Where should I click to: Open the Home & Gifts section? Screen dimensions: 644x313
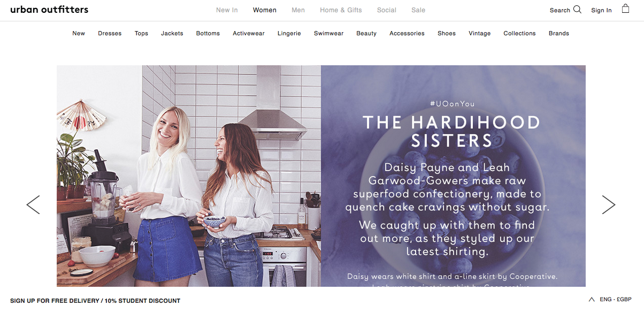[x=341, y=10]
